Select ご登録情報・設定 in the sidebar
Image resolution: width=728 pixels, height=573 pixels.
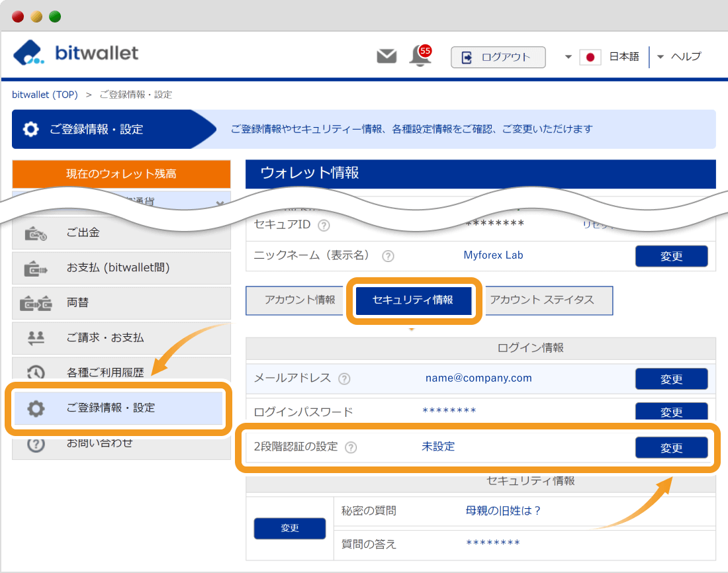(x=118, y=408)
